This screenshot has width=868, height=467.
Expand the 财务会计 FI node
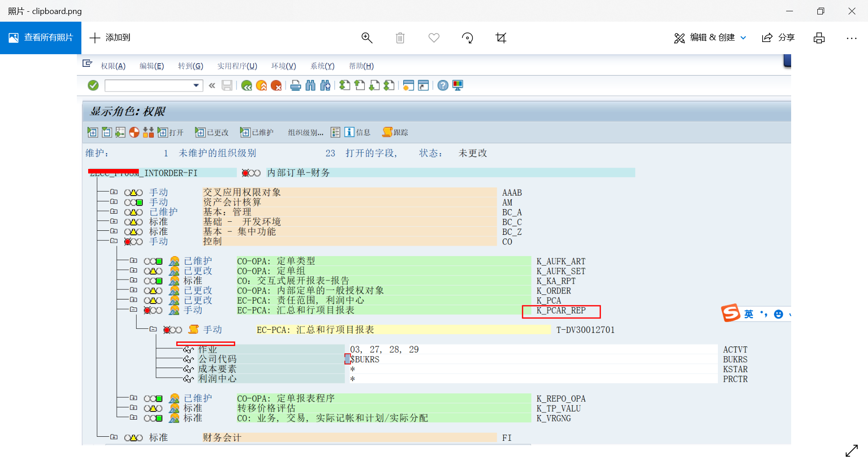pos(114,437)
